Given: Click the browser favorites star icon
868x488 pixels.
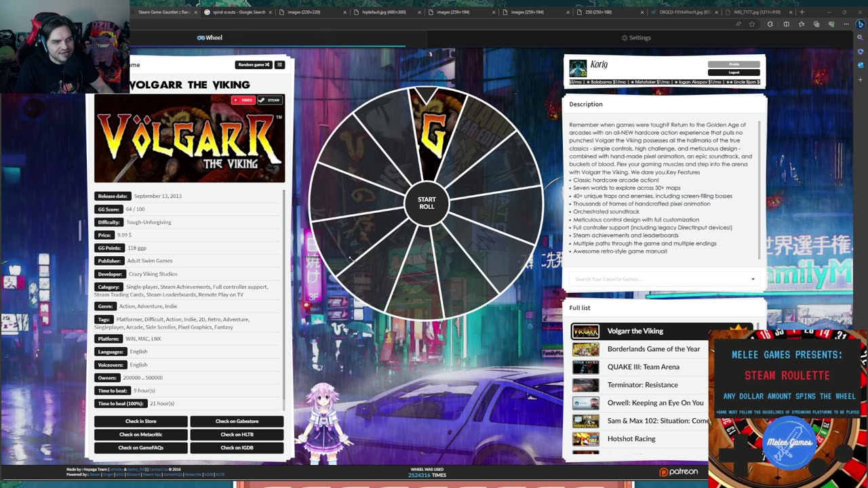Looking at the screenshot, I should click(x=752, y=24).
